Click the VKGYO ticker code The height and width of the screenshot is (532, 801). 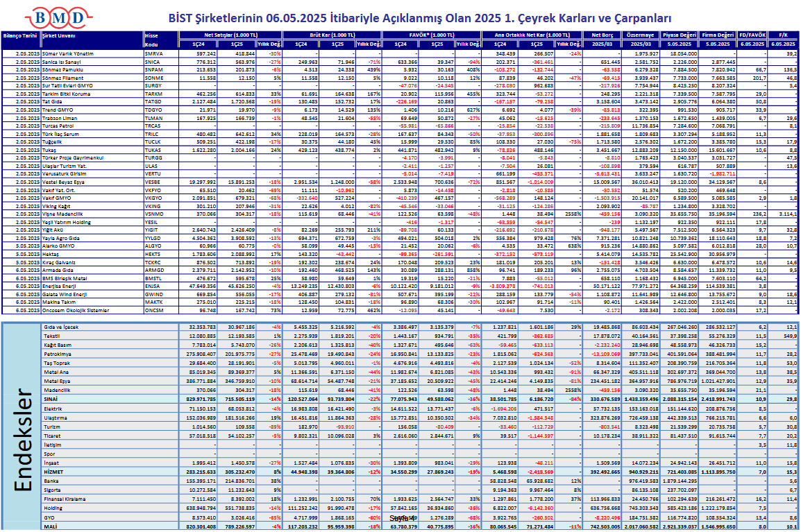coord(153,198)
